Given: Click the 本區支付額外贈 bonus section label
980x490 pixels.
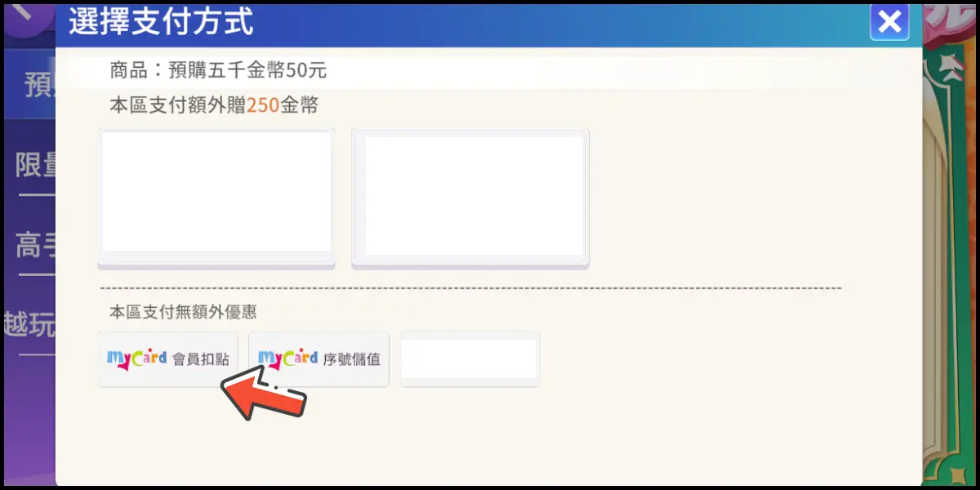Looking at the screenshot, I should (x=177, y=105).
